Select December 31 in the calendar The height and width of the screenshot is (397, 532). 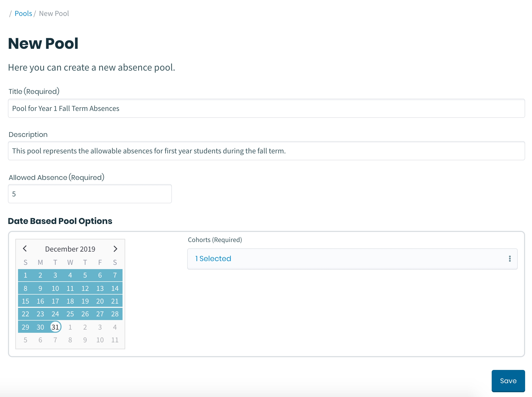[x=55, y=327]
